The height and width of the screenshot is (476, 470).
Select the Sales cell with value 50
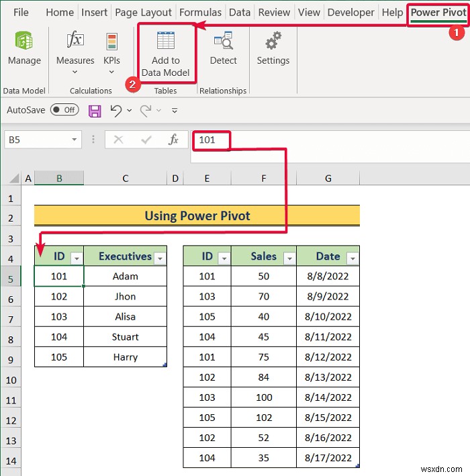264,276
